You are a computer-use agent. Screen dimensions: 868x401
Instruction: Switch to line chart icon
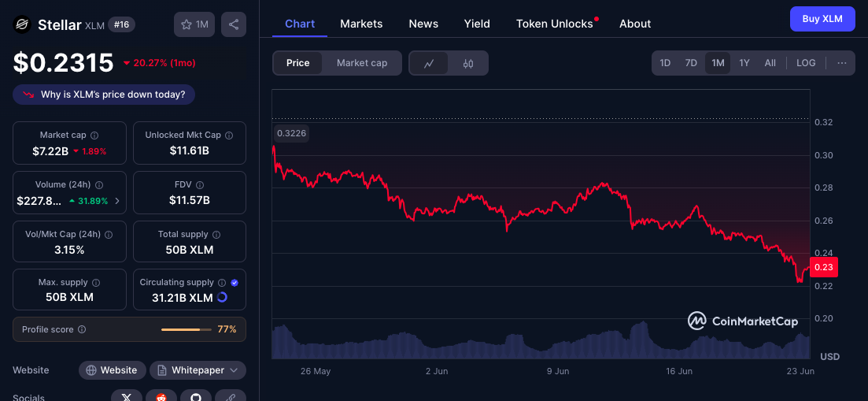429,63
